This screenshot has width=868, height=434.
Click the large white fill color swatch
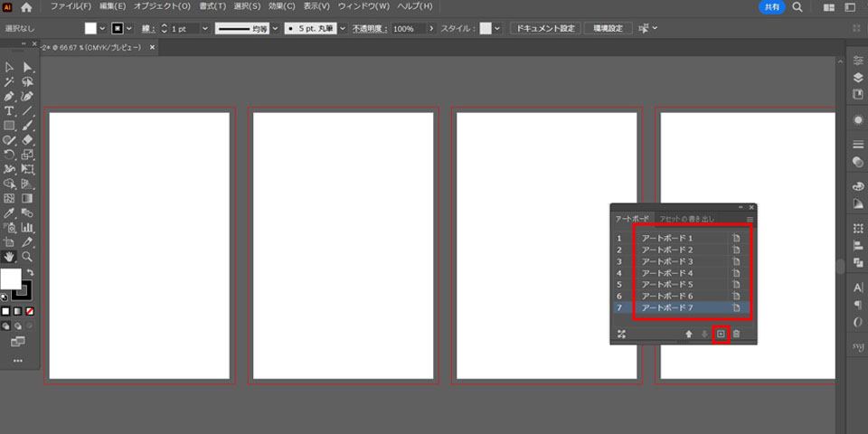11,278
